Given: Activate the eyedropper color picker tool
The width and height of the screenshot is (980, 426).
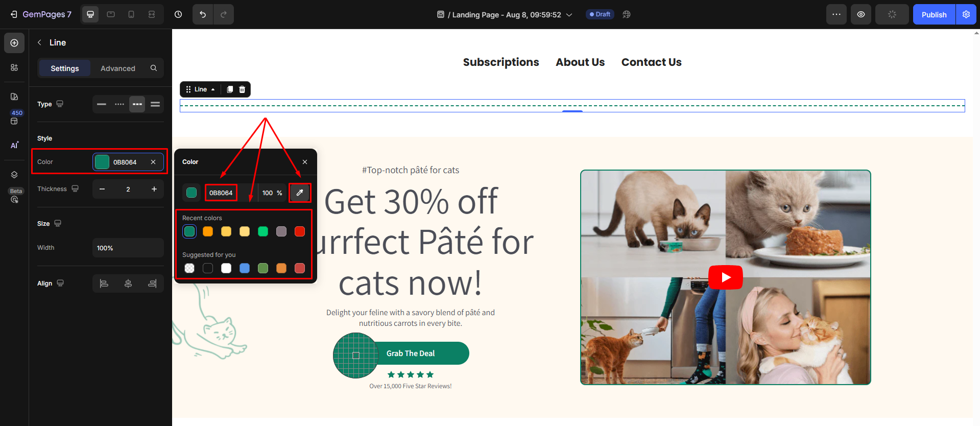Looking at the screenshot, I should point(300,193).
